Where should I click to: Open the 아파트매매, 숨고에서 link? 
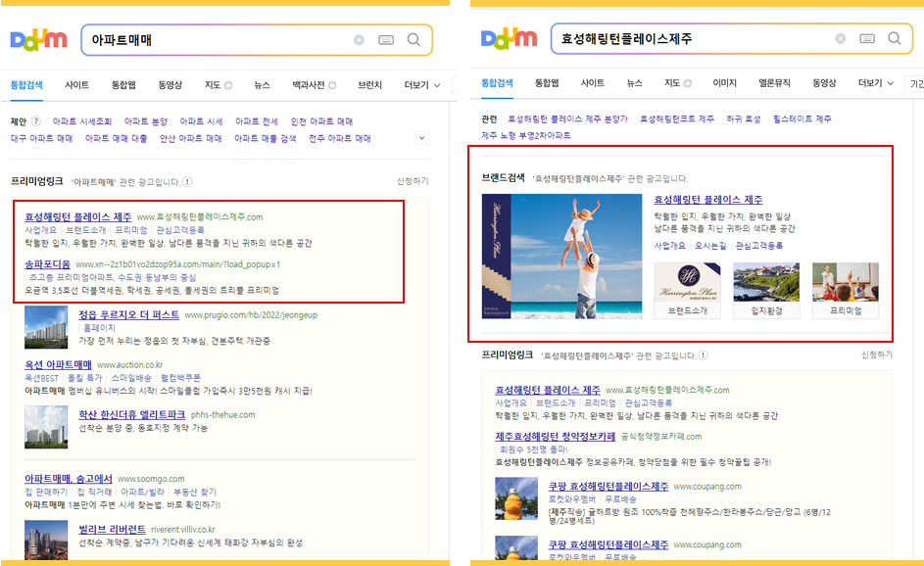[x=69, y=479]
